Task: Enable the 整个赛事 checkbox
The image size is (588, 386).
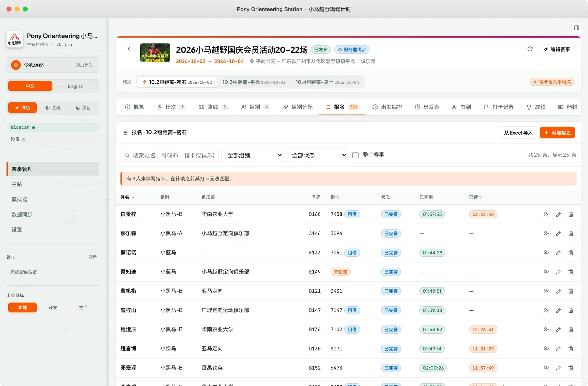Action: click(356, 155)
